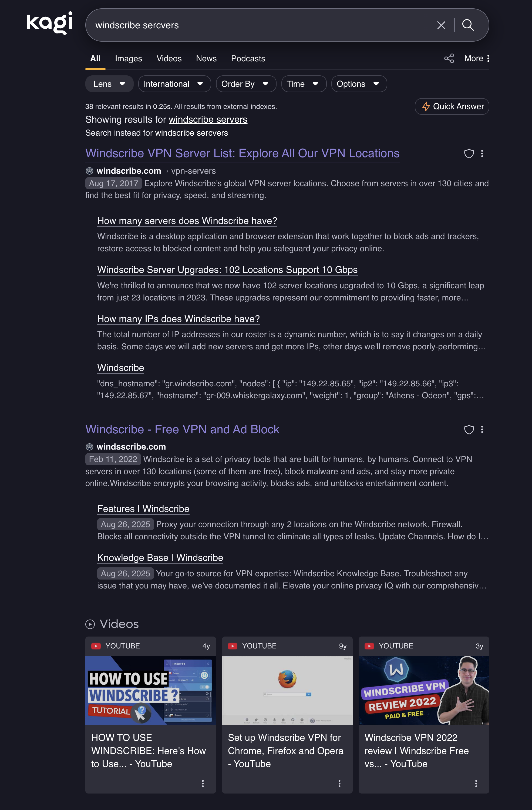
Task: Open three-dot menu on tutorial video card
Action: (x=203, y=784)
